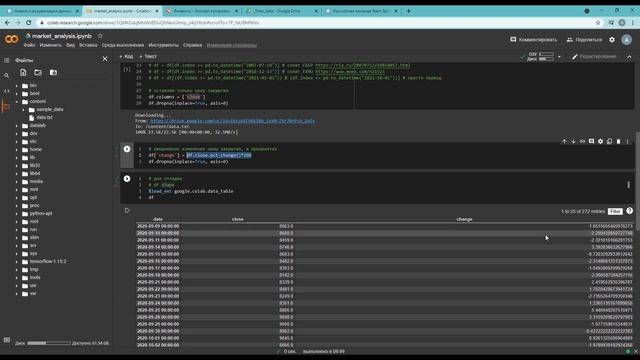Click the Поделиться button
Image resolution: width=640 pixels, height=360 pixels.
point(584,40)
